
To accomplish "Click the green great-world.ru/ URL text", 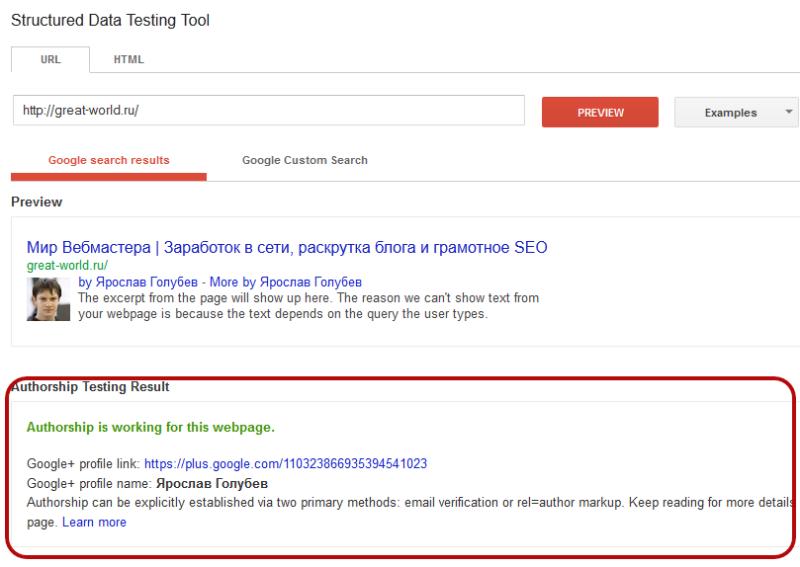I will pos(67,265).
